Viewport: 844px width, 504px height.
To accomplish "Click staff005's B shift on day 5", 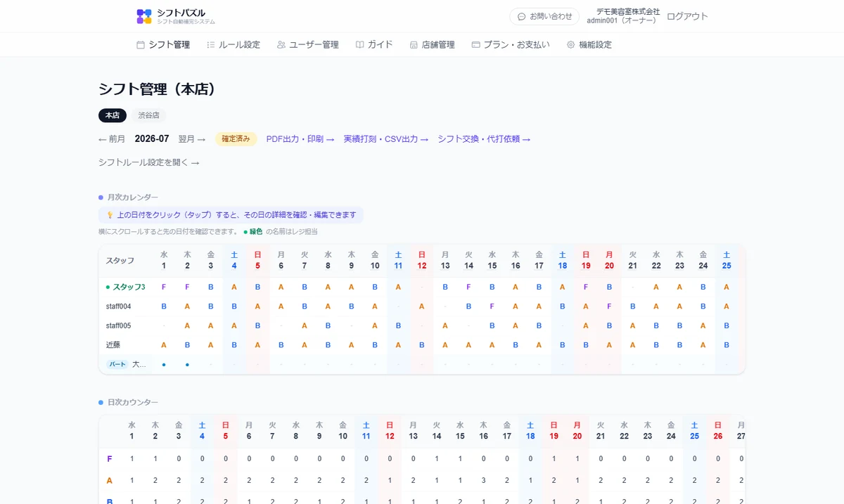I will click(257, 325).
